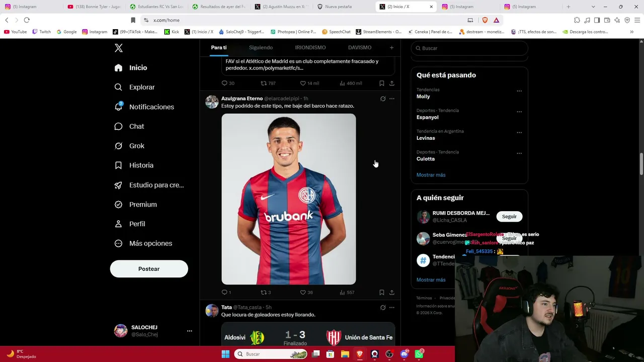
Task: Add a new timeline tab with plus
Action: [391, 48]
